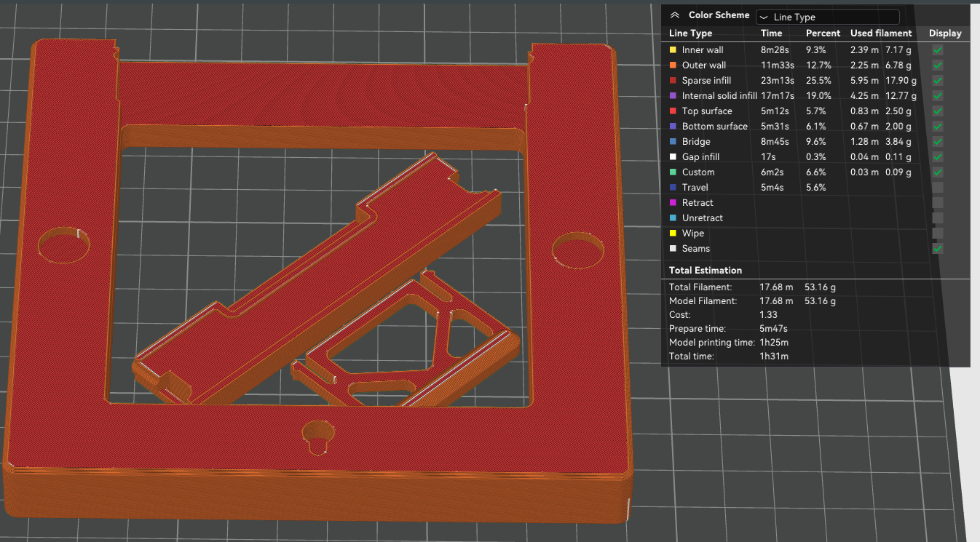The image size is (980, 542).
Task: Uncheck the Sparse infill display checkbox
Action: click(938, 81)
